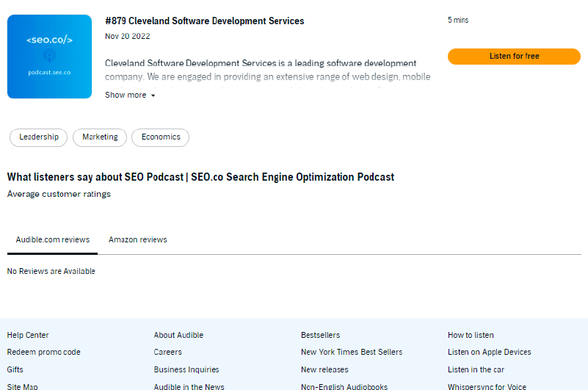
Task: Expand the Show more description toggle
Action: click(130, 95)
